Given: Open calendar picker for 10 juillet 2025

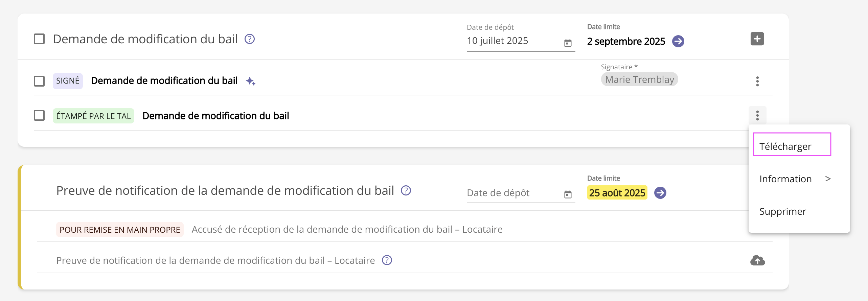Looking at the screenshot, I should click(x=568, y=43).
